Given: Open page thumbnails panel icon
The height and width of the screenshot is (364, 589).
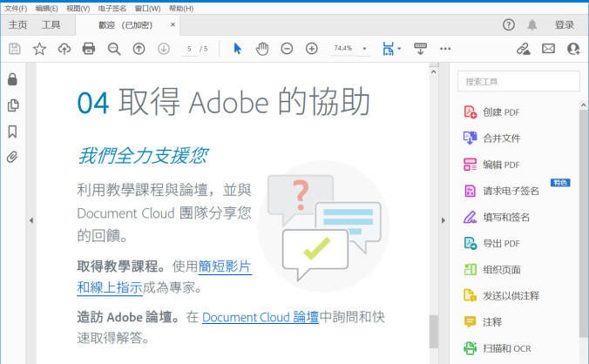Looking at the screenshot, I should pyautogui.click(x=13, y=105).
